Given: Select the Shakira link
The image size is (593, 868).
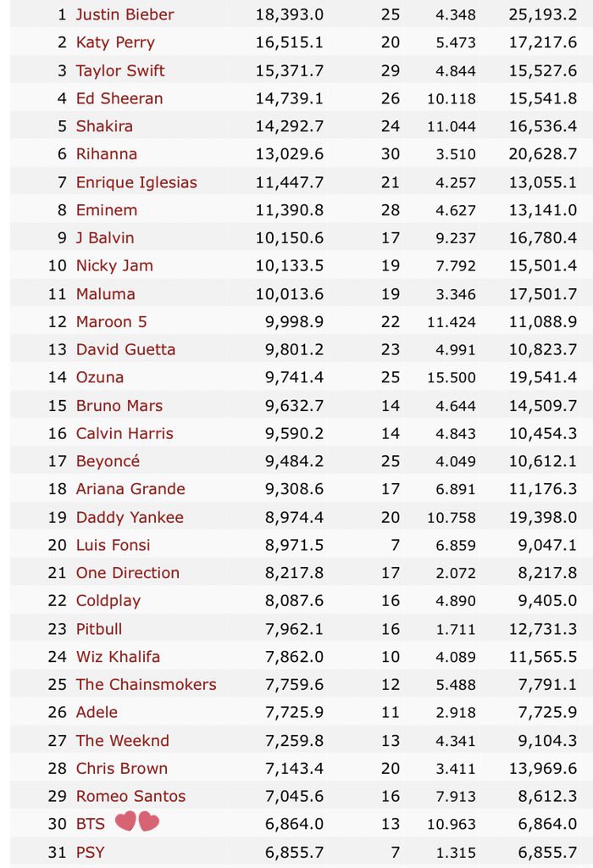Looking at the screenshot, I should click(x=104, y=126).
